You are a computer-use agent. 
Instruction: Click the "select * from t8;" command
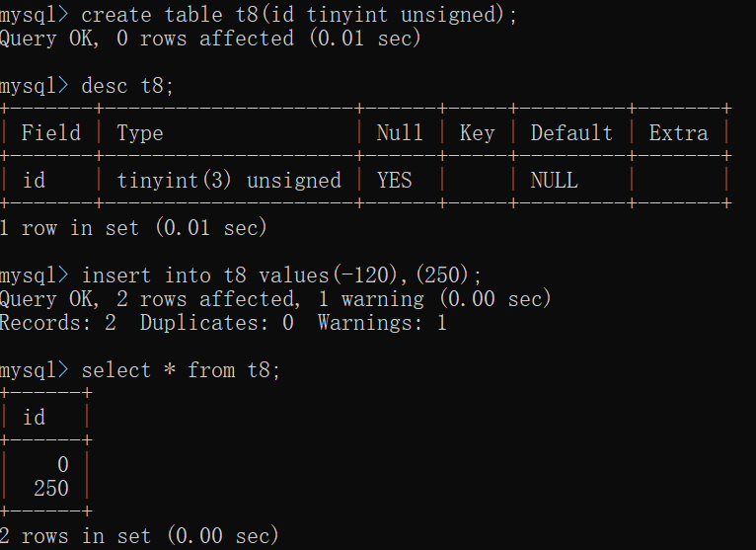click(x=181, y=370)
